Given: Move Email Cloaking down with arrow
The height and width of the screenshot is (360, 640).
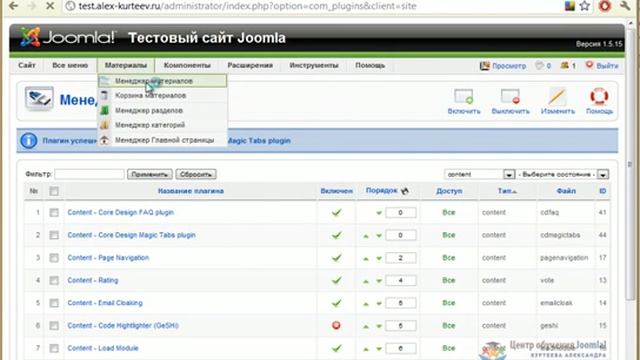Looking at the screenshot, I should coord(379,304).
